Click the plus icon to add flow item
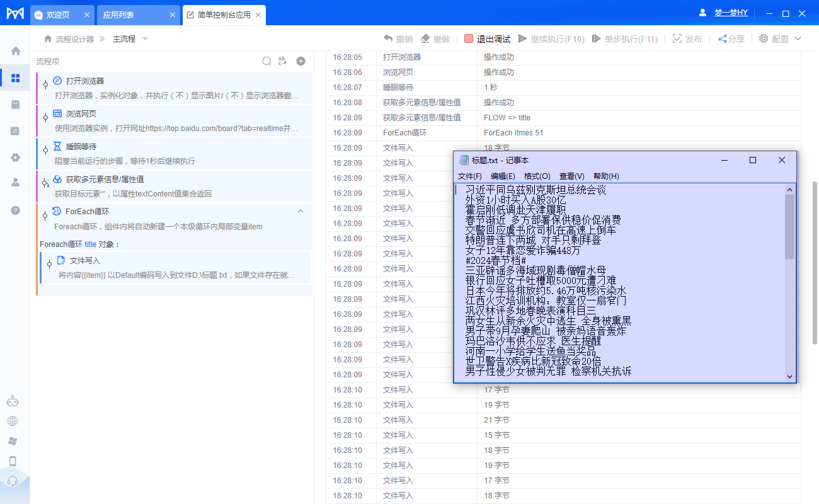This screenshot has height=504, width=819. tap(301, 61)
